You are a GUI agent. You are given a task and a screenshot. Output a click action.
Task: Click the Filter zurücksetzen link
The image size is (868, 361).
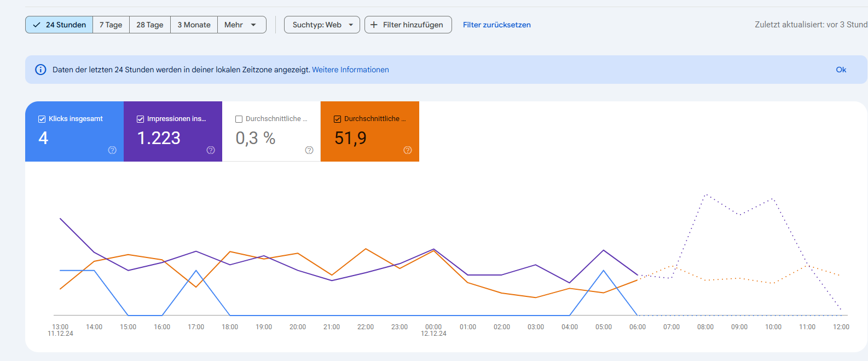click(496, 25)
